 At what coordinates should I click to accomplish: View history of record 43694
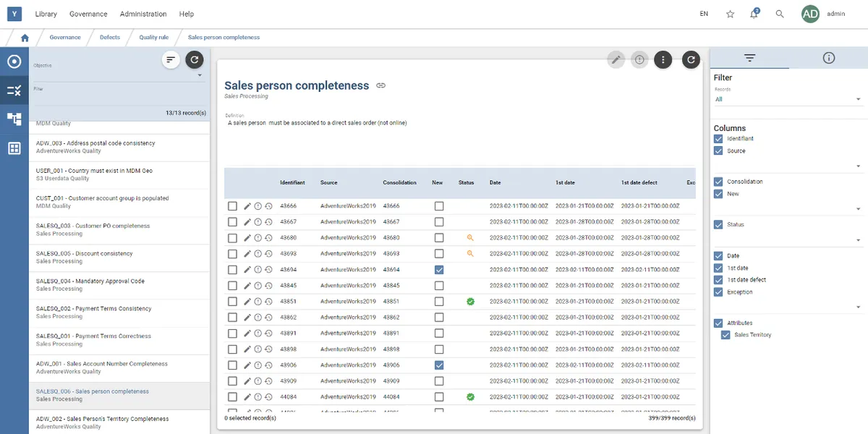coord(268,270)
